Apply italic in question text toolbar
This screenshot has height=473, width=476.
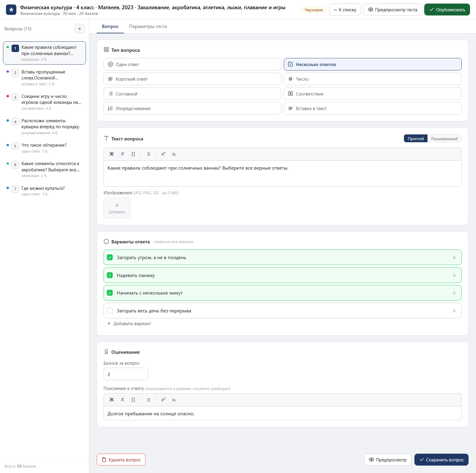[123, 154]
